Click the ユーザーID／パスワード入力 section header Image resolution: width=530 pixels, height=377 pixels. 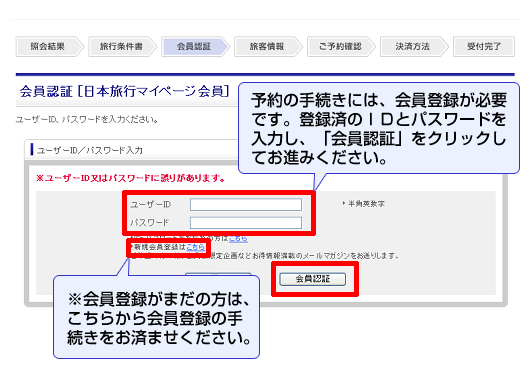click(90, 150)
